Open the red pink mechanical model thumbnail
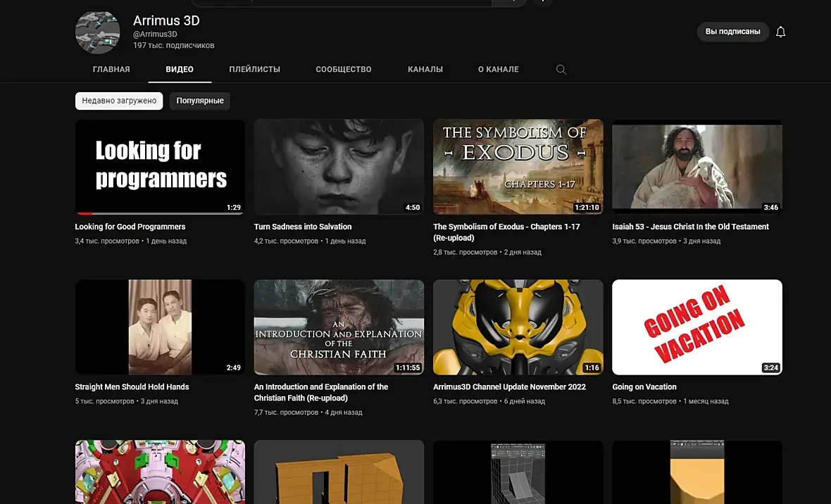 [x=160, y=472]
